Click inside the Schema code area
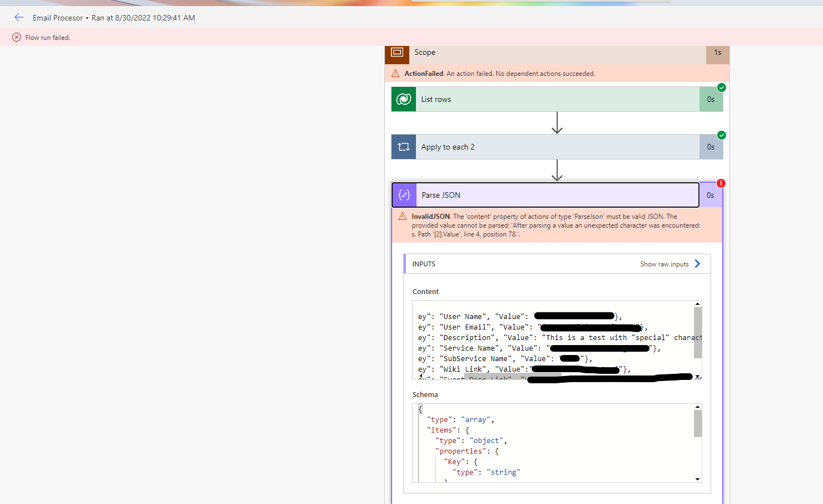The height and width of the screenshot is (504, 823). point(554,443)
